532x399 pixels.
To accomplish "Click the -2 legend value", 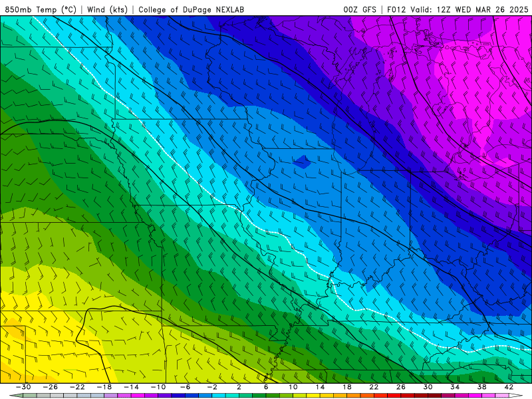I will tap(212, 387).
